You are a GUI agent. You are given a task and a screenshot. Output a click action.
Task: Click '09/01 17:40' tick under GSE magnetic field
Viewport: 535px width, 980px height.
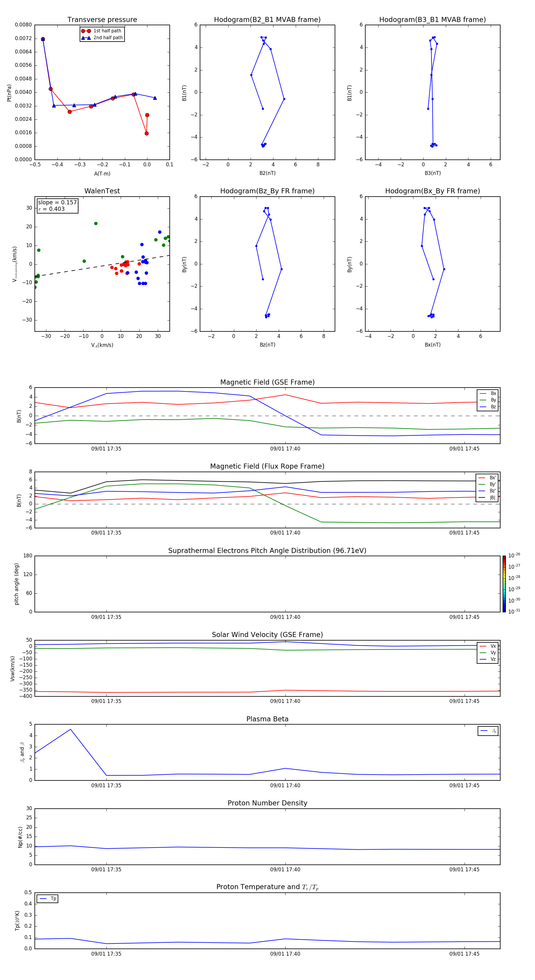tap(285, 449)
